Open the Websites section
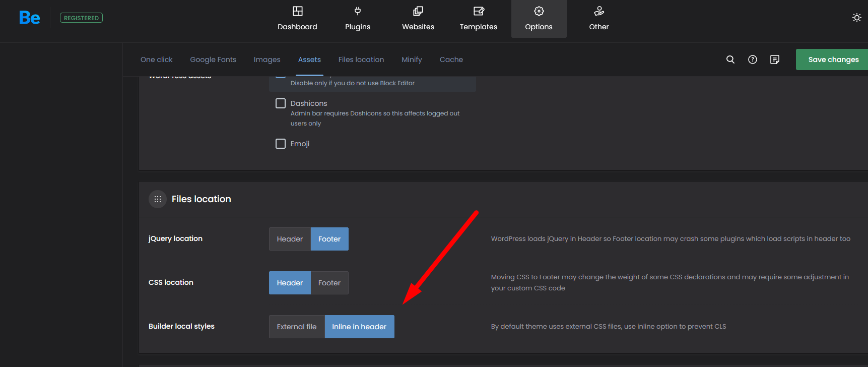The height and width of the screenshot is (367, 868). pyautogui.click(x=418, y=19)
